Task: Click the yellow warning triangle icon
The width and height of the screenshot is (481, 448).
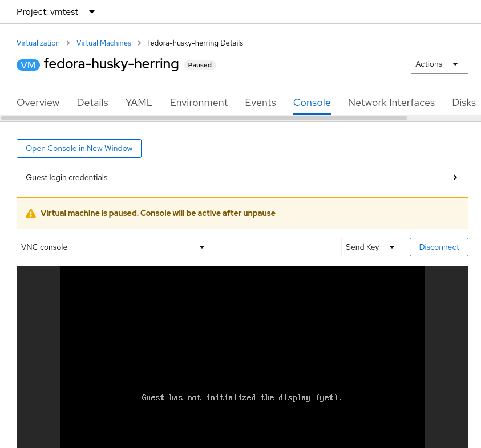Action: (x=31, y=214)
